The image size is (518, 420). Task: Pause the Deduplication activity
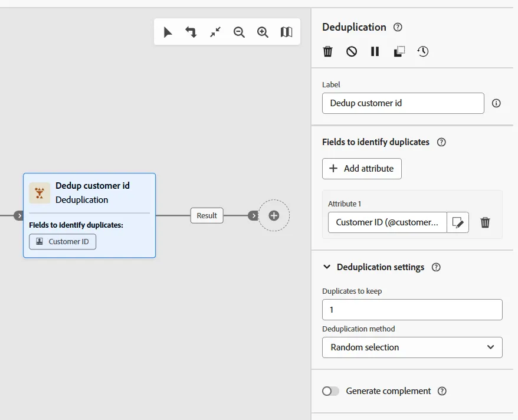(x=375, y=51)
